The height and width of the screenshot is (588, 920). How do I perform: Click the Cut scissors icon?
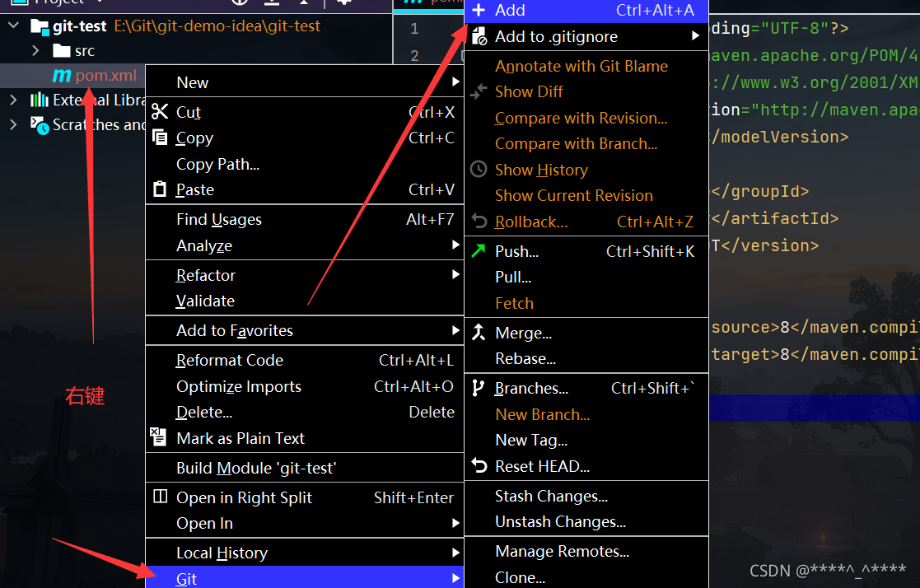click(160, 111)
